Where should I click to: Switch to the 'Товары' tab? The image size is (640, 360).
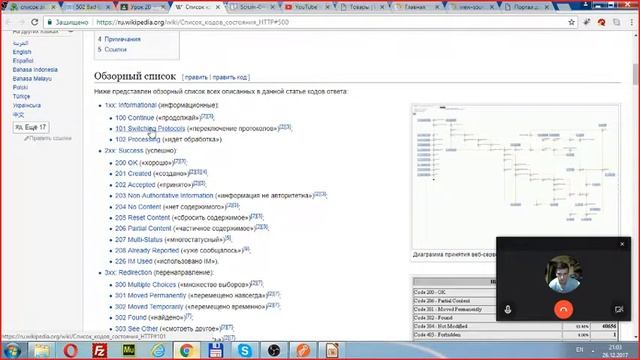(361, 7)
